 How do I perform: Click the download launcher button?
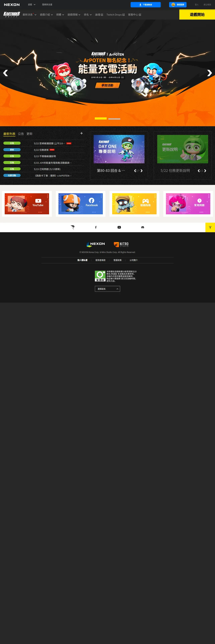146,5
